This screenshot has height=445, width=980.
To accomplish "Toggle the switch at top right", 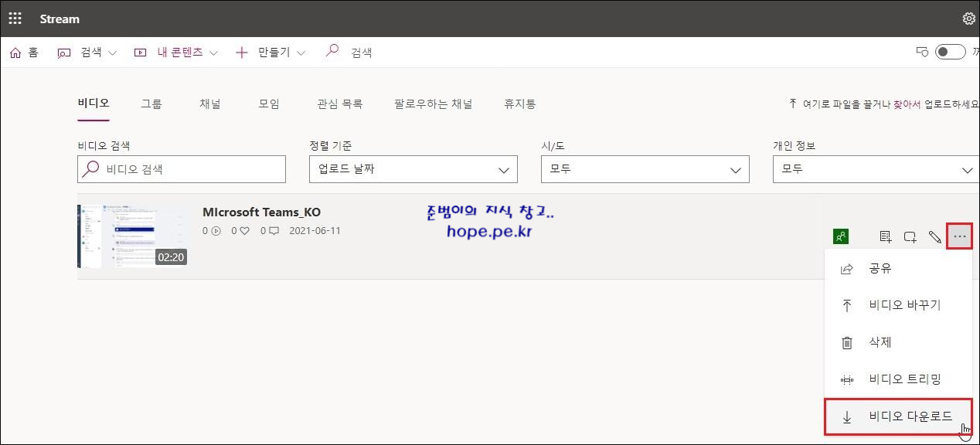I will tap(950, 52).
